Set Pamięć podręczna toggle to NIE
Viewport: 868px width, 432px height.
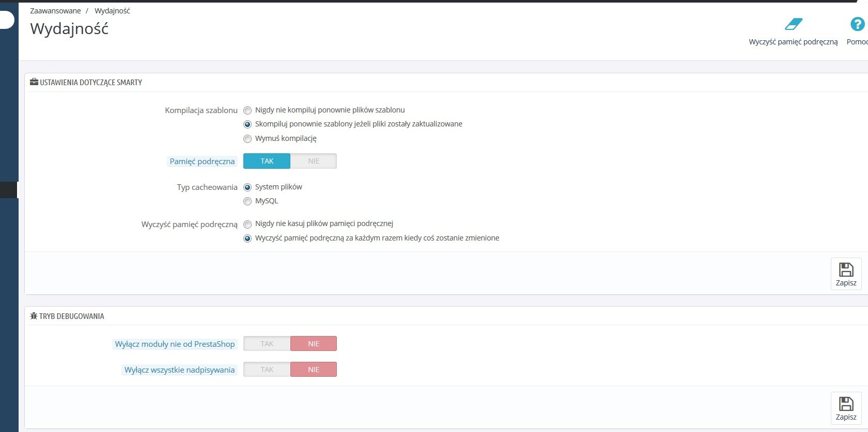[x=314, y=161]
